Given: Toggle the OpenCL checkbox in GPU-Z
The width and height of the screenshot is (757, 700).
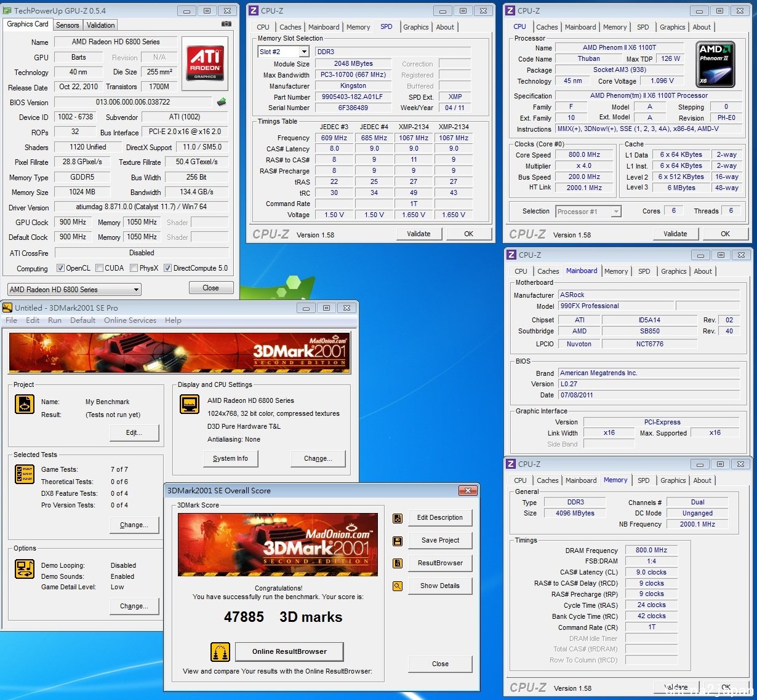Looking at the screenshot, I should 60,268.
